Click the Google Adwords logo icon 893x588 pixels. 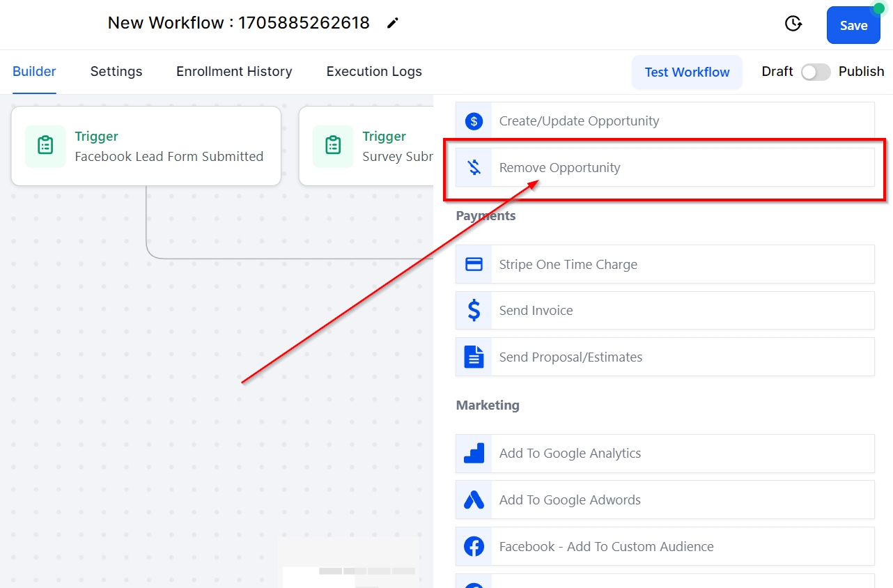point(474,500)
